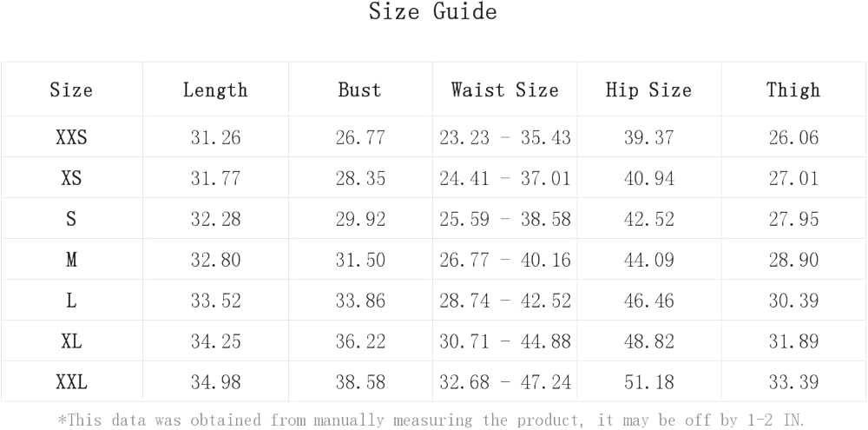The image size is (868, 430).
Task: Click the 32.28 length value for S
Action: pos(215,219)
